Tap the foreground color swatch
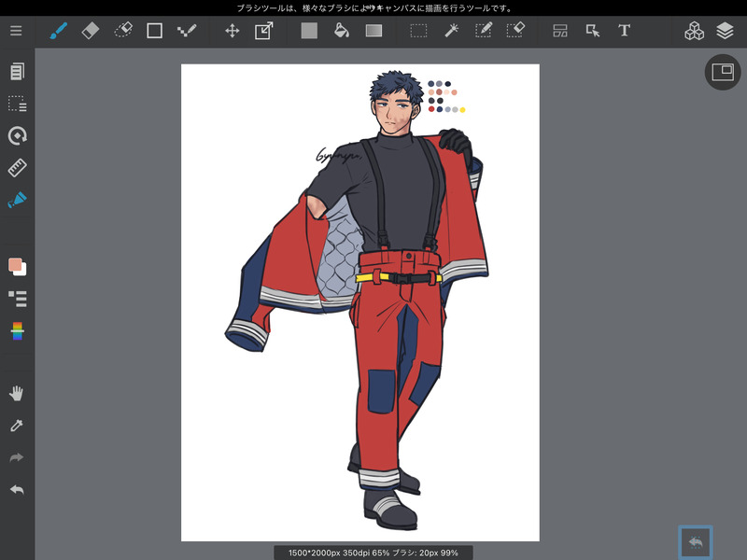The width and height of the screenshot is (747, 560). 15,265
